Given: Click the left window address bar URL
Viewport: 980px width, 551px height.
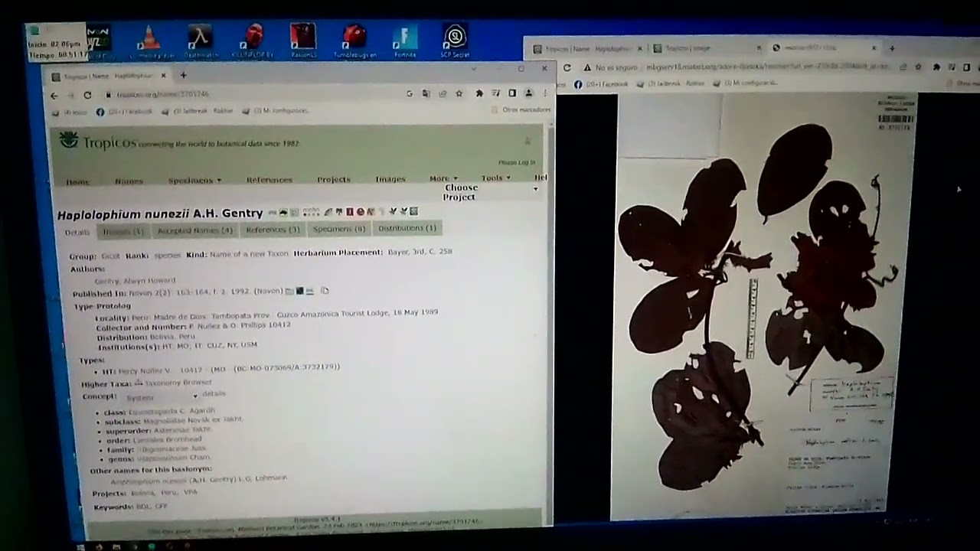Looking at the screenshot, I should pyautogui.click(x=163, y=94).
